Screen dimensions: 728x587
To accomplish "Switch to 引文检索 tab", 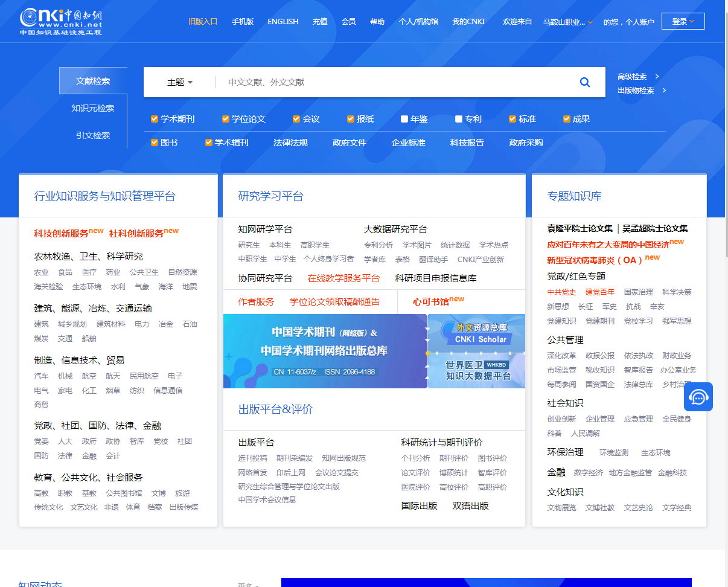I will [93, 135].
